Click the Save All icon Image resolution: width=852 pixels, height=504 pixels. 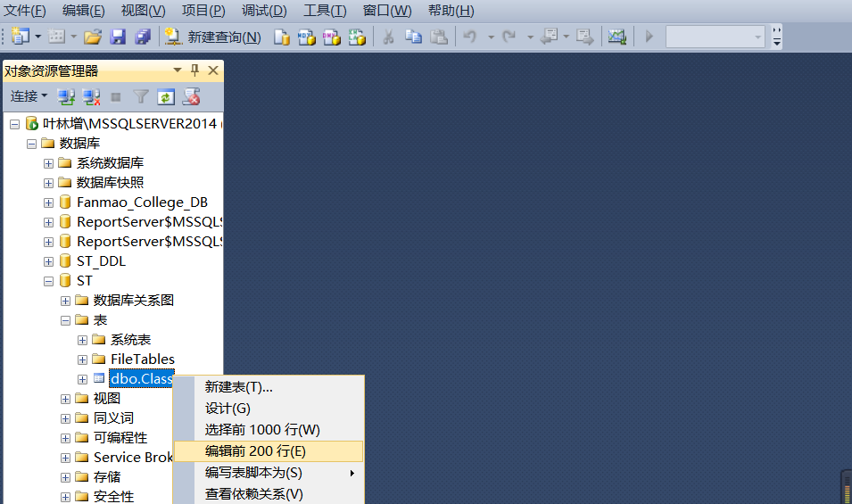point(143,37)
